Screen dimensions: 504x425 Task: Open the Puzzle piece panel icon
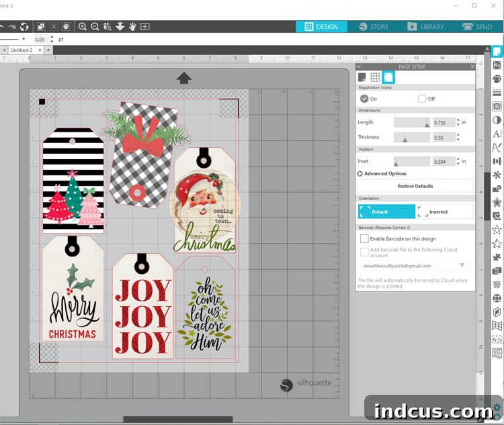click(497, 257)
